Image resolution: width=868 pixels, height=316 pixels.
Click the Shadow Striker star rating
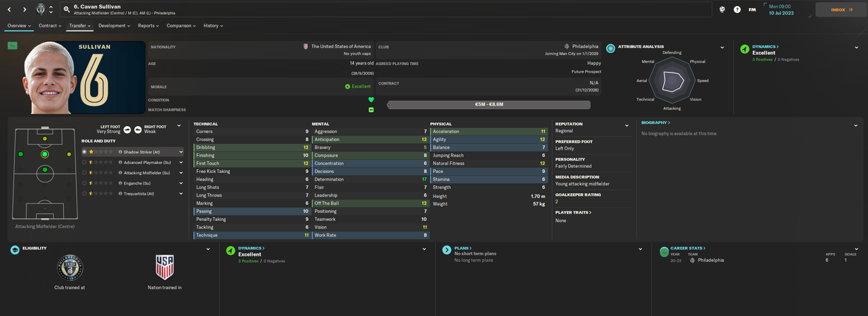click(102, 153)
